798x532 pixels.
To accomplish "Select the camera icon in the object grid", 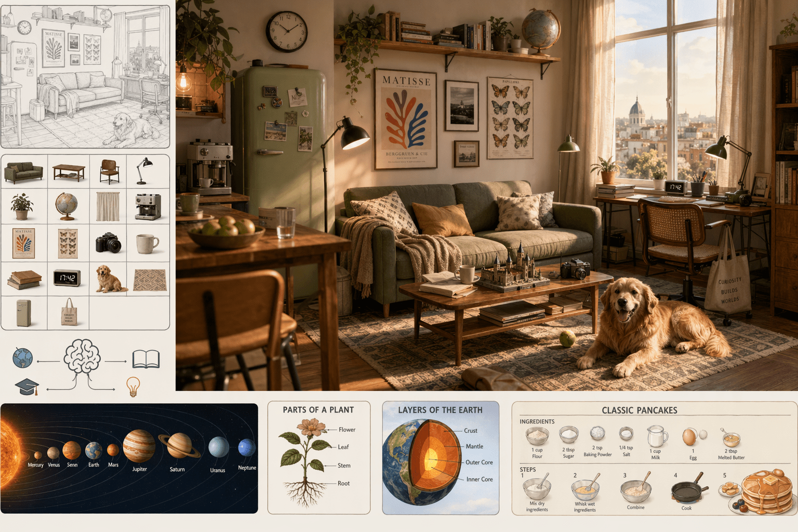I will pyautogui.click(x=108, y=243).
